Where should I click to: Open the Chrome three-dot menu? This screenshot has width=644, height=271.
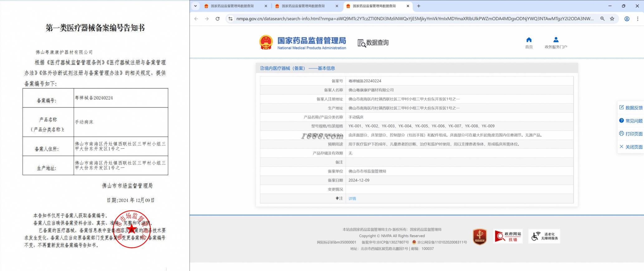(638, 19)
